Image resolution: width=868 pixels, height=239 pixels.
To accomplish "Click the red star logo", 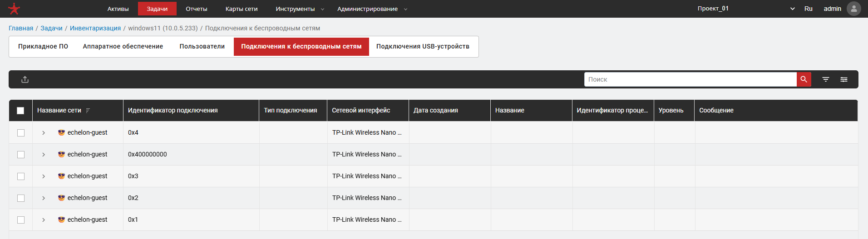I will point(14,9).
